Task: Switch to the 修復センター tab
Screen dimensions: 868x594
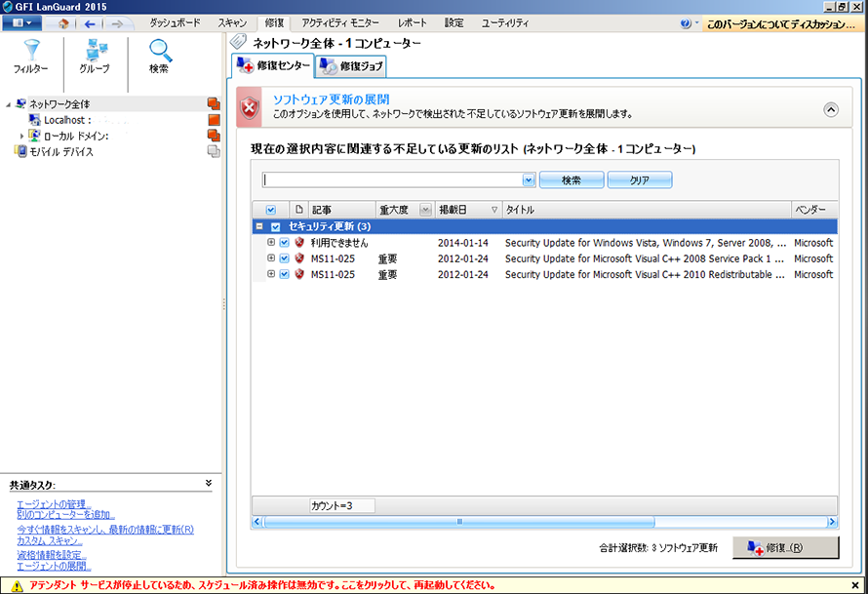Action: pyautogui.click(x=273, y=66)
